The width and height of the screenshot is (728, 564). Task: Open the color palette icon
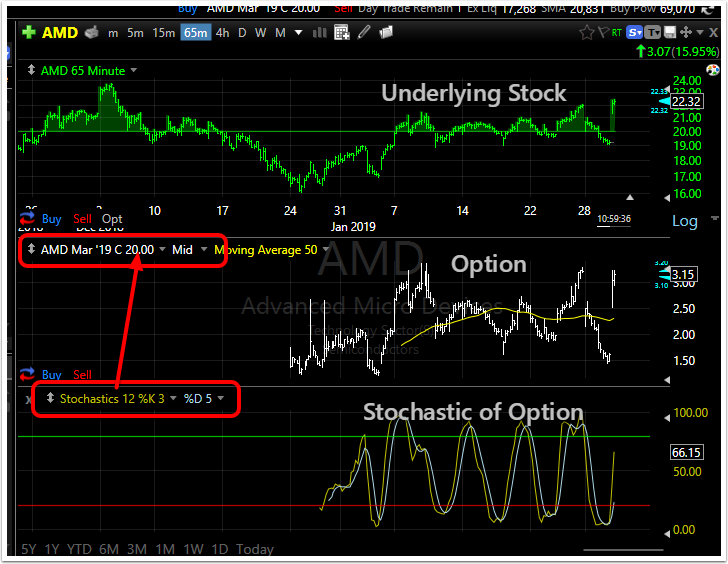point(712,70)
